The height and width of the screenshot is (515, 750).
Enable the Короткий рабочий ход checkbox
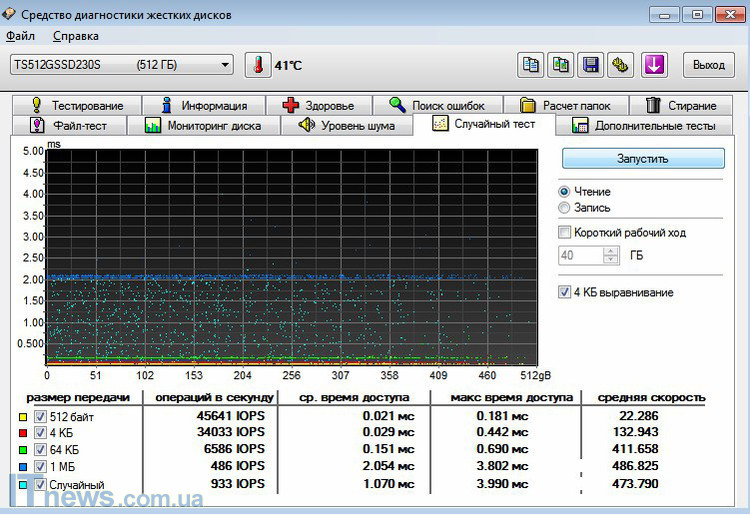pyautogui.click(x=565, y=233)
